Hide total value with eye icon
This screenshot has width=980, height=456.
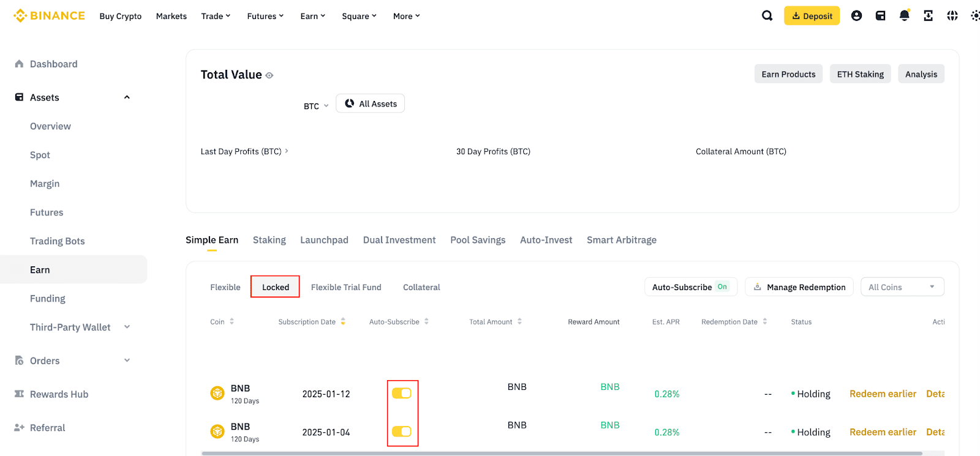pyautogui.click(x=269, y=75)
